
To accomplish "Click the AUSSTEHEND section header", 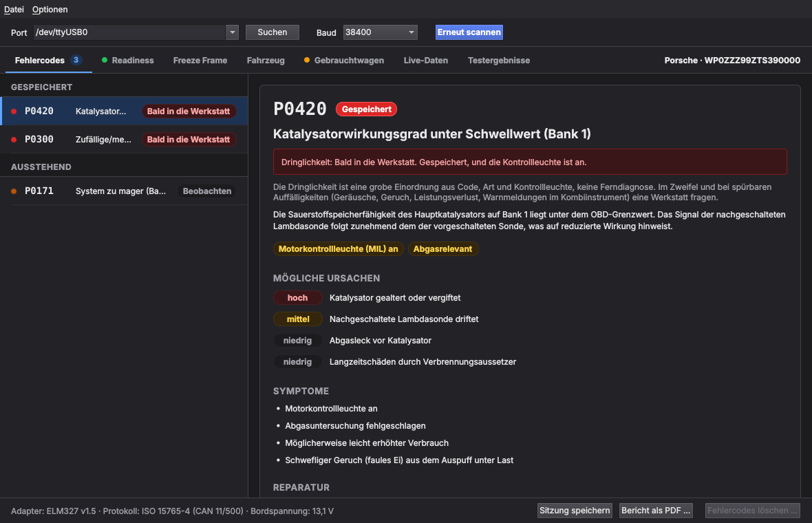I will [x=41, y=167].
